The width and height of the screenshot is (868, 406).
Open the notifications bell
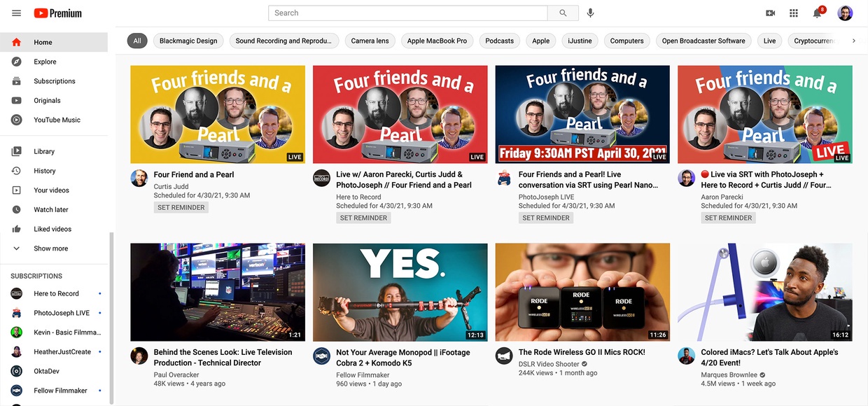tap(817, 13)
